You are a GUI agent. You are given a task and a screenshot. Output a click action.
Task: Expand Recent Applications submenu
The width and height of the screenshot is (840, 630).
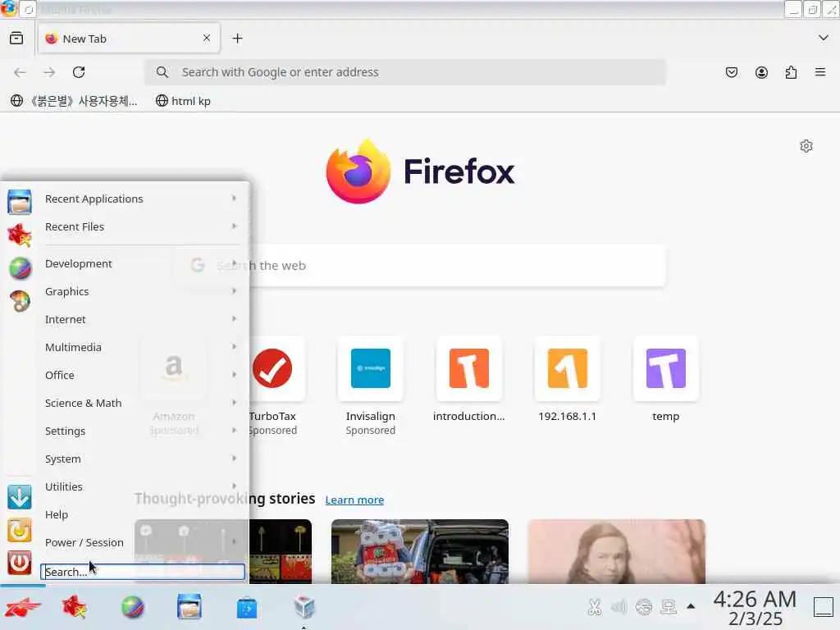click(142, 199)
